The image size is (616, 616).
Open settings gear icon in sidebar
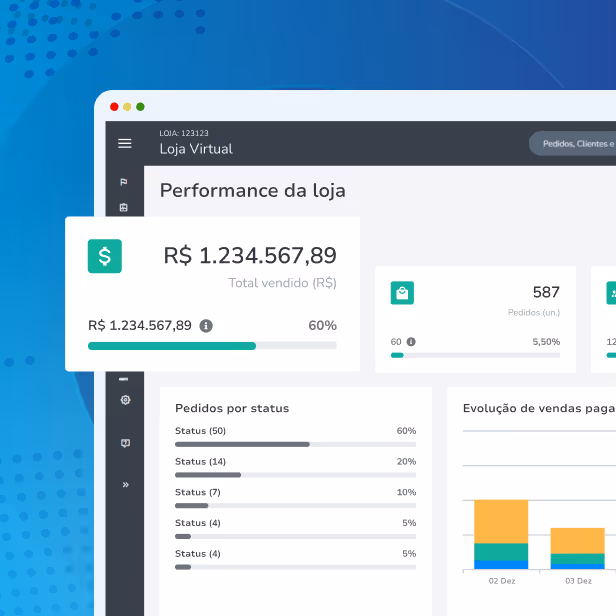point(125,400)
